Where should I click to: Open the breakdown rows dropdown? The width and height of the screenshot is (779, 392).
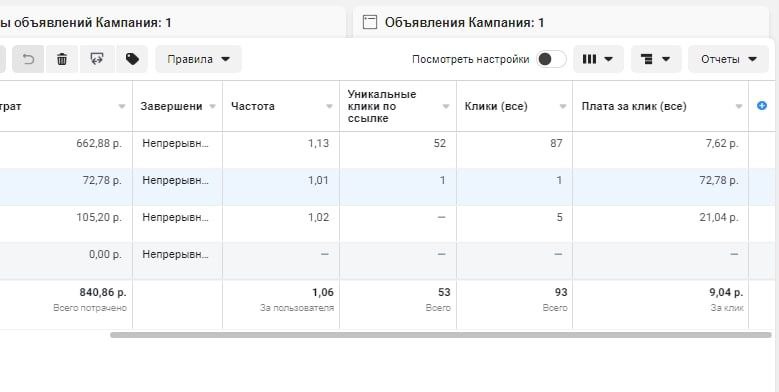tap(656, 59)
